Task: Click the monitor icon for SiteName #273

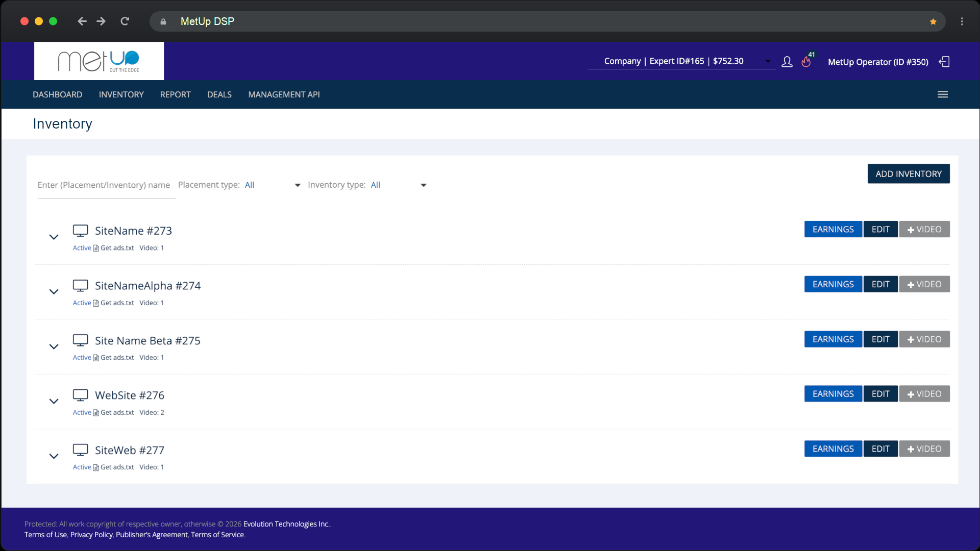Action: click(x=80, y=231)
